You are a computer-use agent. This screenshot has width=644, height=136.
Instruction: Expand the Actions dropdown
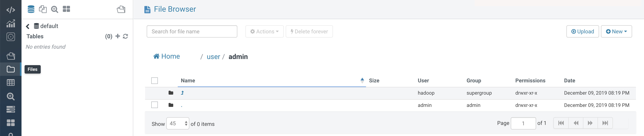[x=264, y=31]
